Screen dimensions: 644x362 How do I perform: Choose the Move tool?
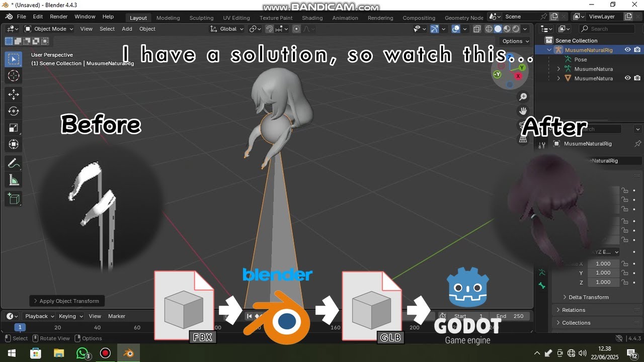(14, 95)
